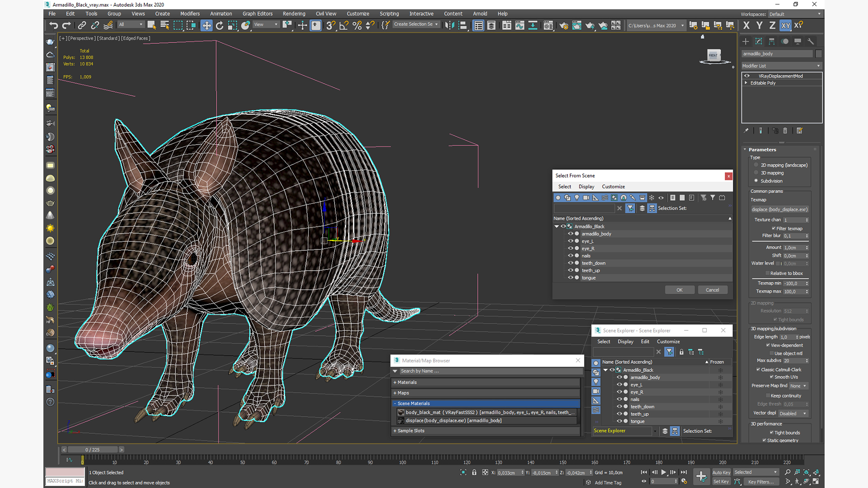Image resolution: width=868 pixels, height=488 pixels.
Task: Activate the Select and Rotate tool
Action: pyautogui.click(x=220, y=25)
